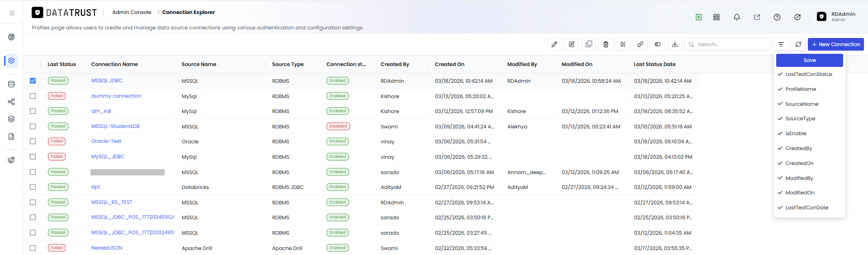
Task: Click the eye view icon in toolbar
Action: tap(657, 44)
